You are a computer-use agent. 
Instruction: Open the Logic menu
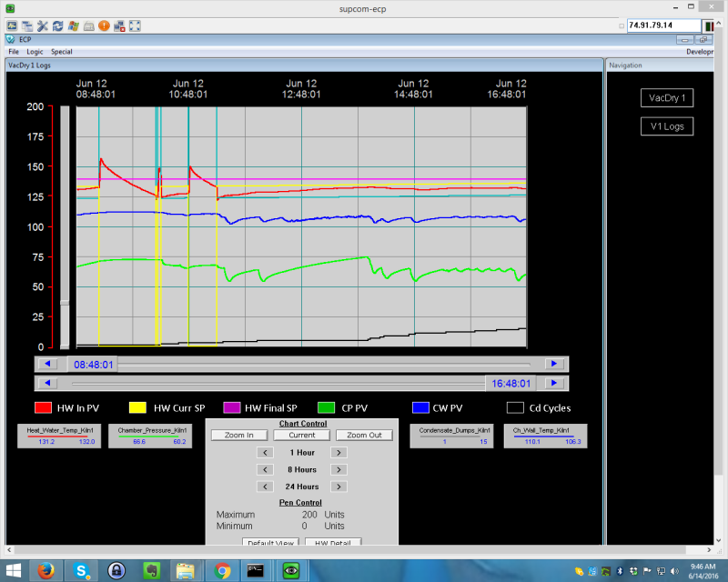(35, 52)
